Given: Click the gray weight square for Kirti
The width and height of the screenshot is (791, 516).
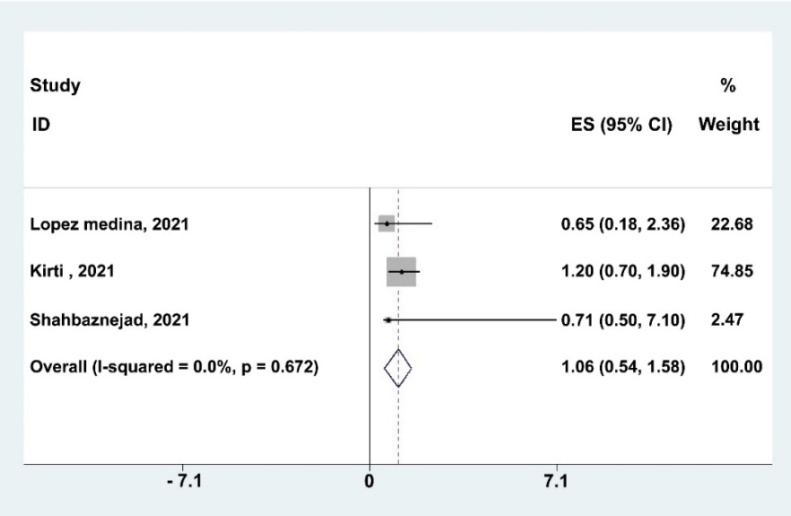Looking at the screenshot, I should click(x=401, y=272).
